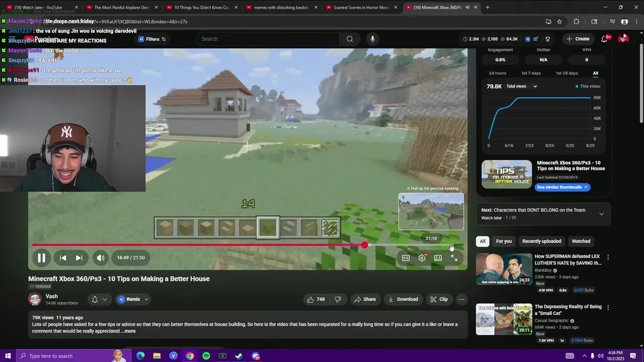This screenshot has width=644, height=362.
Task: Open Spotify from the taskbar
Action: click(206, 356)
